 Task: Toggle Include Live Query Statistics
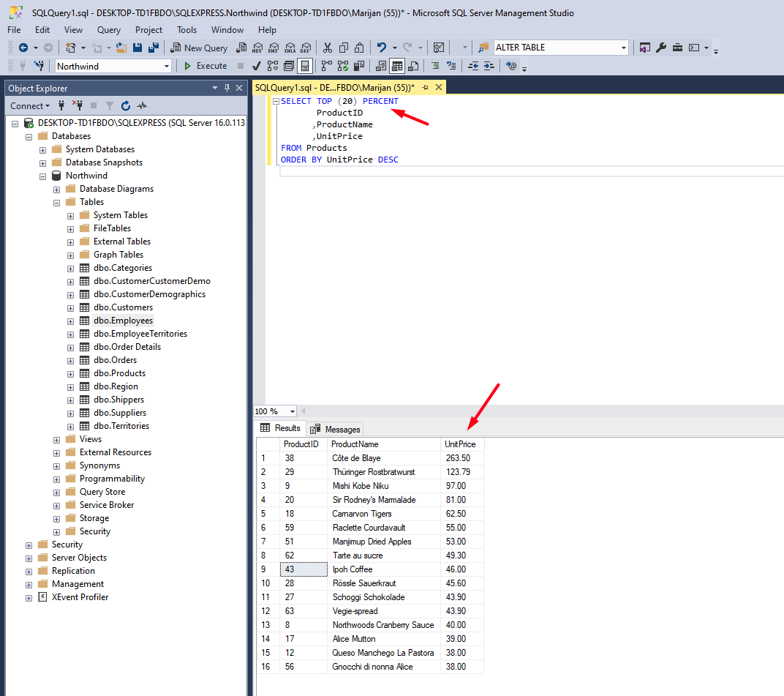pos(342,66)
